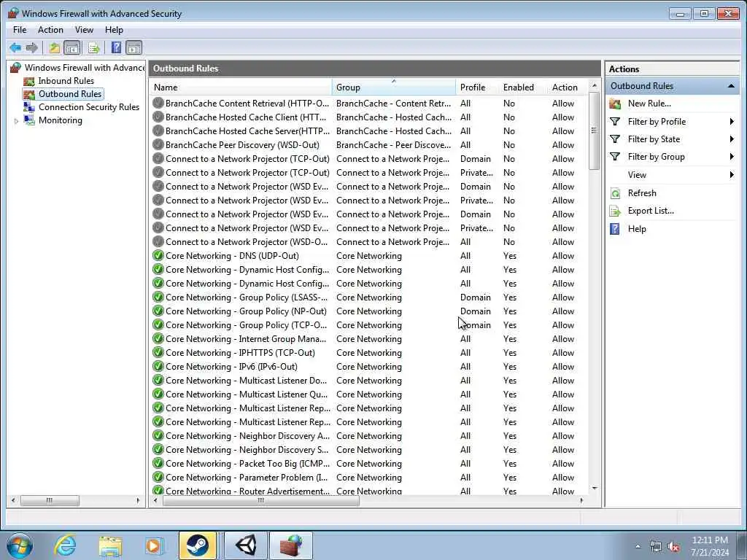Click the rules list scroll right arrow
The width and height of the screenshot is (747, 560).
click(x=581, y=500)
